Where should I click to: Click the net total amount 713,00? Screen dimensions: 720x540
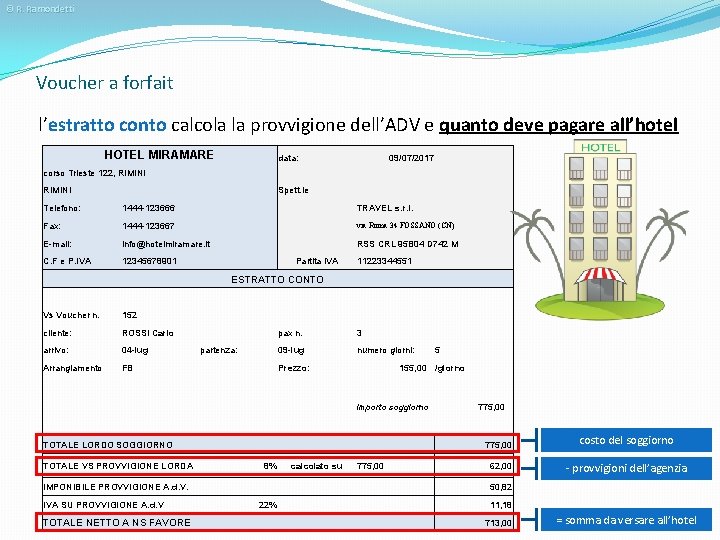[x=498, y=523]
